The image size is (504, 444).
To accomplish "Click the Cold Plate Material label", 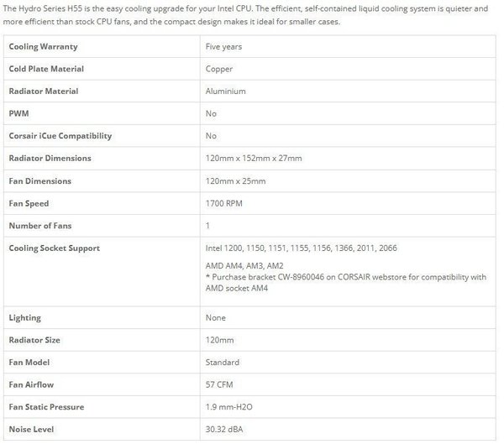I will pyautogui.click(x=46, y=69).
